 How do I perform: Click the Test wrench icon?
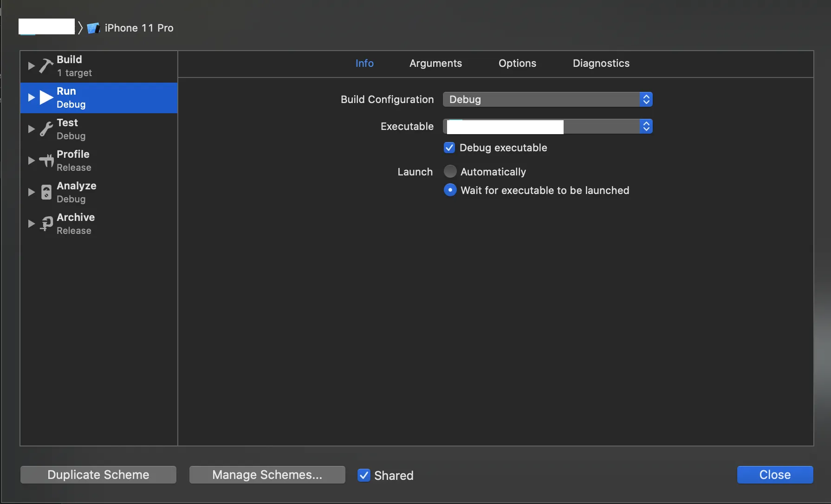pos(46,129)
